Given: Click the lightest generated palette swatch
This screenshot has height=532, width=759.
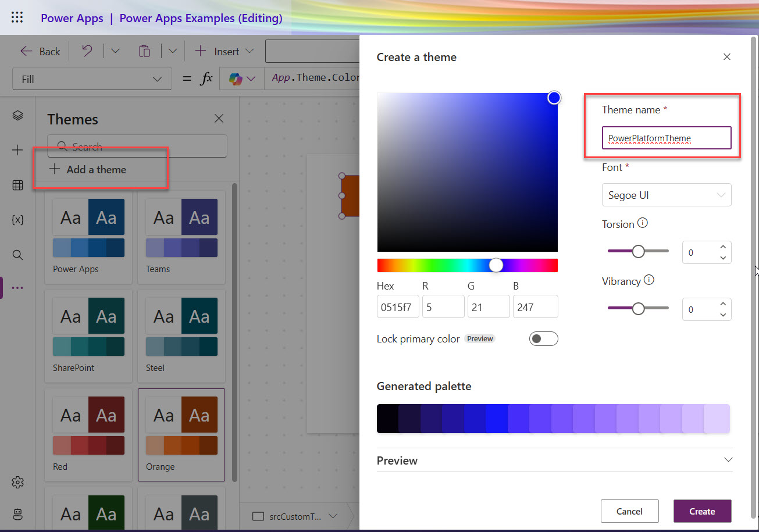Looking at the screenshot, I should pos(717,419).
